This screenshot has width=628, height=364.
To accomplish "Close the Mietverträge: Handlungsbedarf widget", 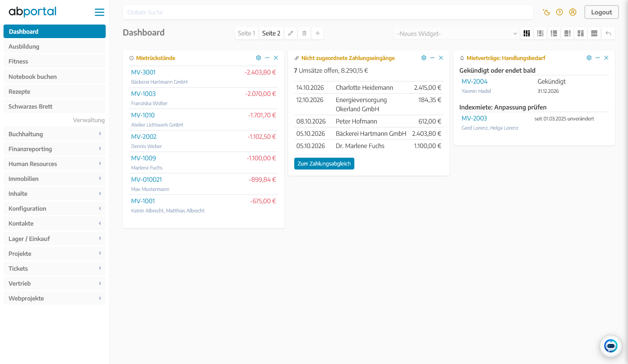I will (606, 58).
